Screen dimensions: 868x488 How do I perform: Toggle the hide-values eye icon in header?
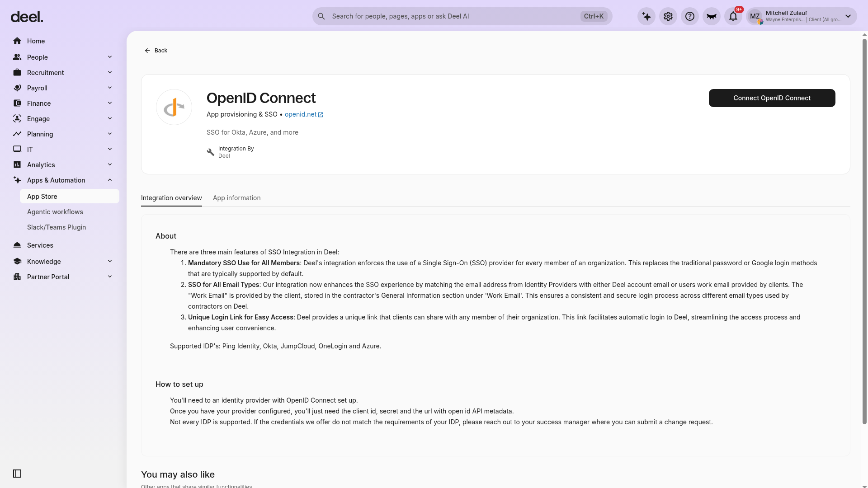pos(712,17)
